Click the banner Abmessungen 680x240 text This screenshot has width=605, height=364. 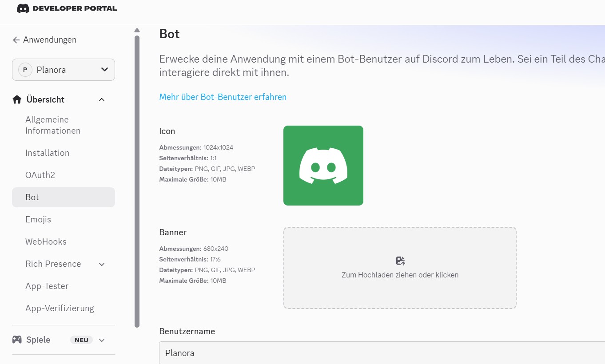(194, 249)
